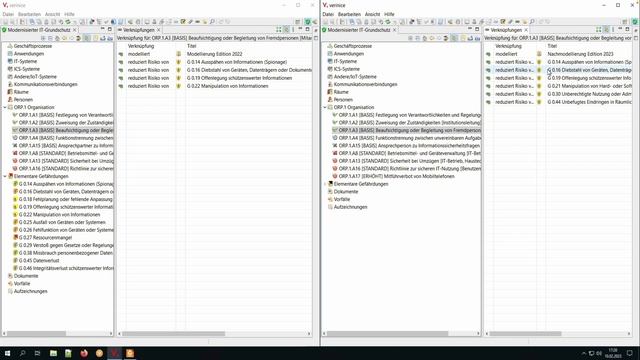640x360 pixels.
Task: Click yellow icon beside G 0.22 Manipulation link, left window
Action: 178,86
